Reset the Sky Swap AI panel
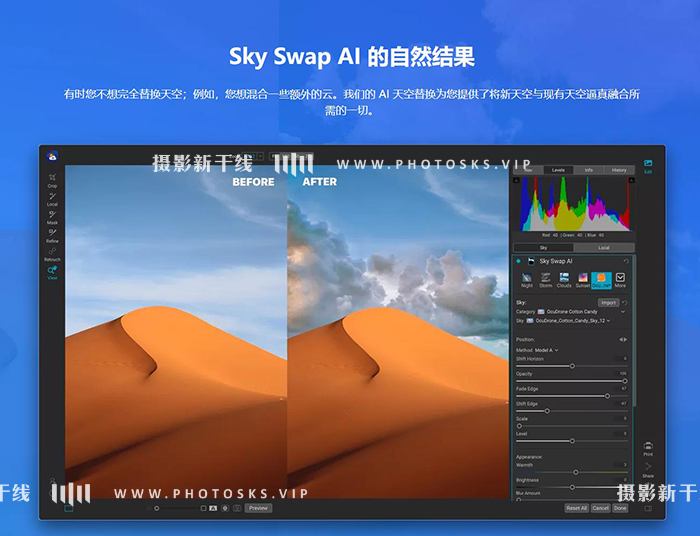This screenshot has width=700, height=536. click(x=626, y=261)
